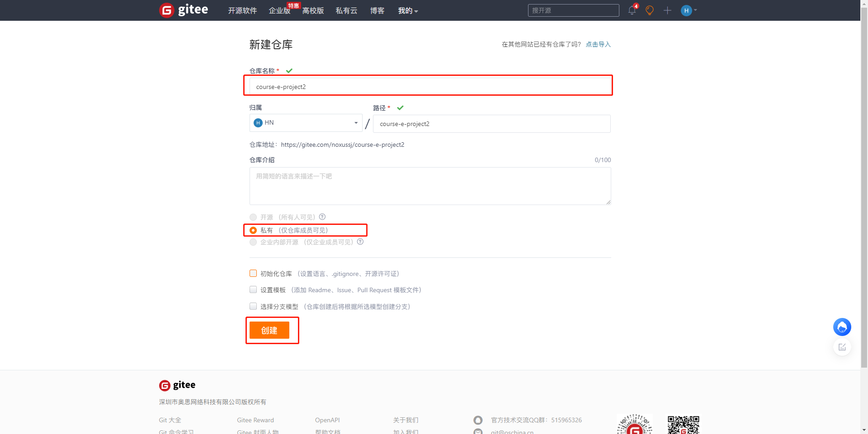Click the help icon beside 企业内部开源

pos(360,242)
